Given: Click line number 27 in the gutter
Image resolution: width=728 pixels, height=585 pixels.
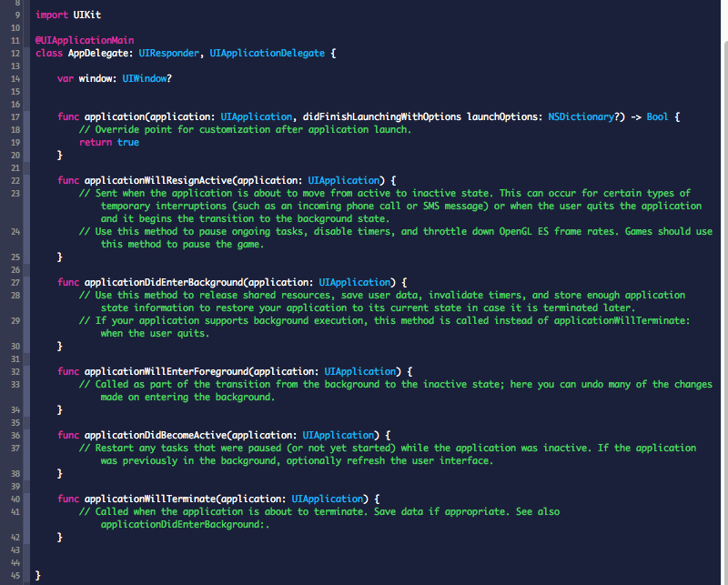Looking at the screenshot, I should 15,283.
